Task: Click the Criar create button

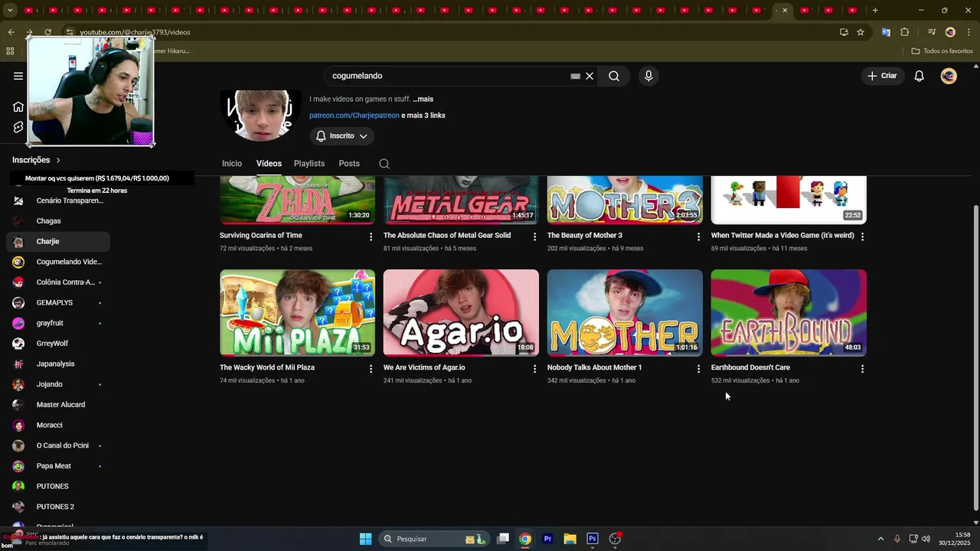Action: [x=881, y=76]
